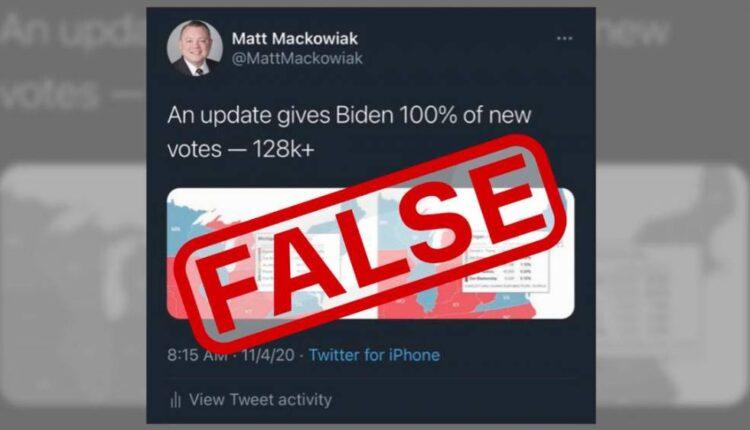Click the results table popup in right map

click(506, 262)
